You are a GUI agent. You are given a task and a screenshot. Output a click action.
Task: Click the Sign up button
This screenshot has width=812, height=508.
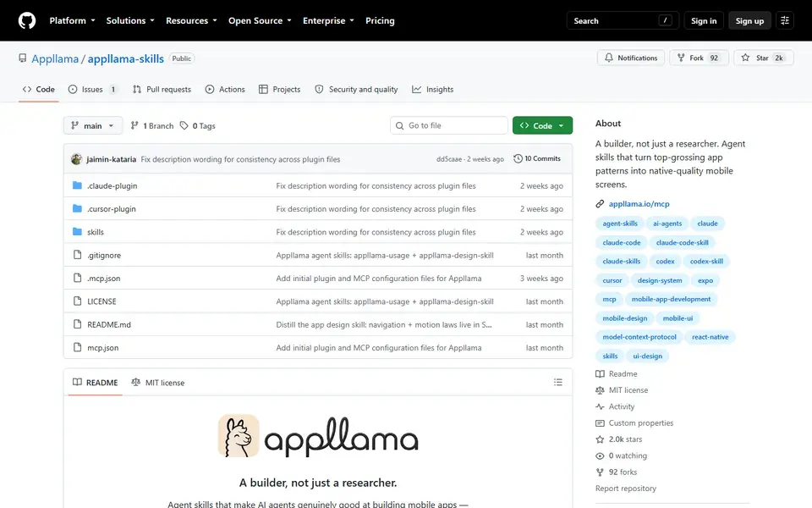pos(749,20)
